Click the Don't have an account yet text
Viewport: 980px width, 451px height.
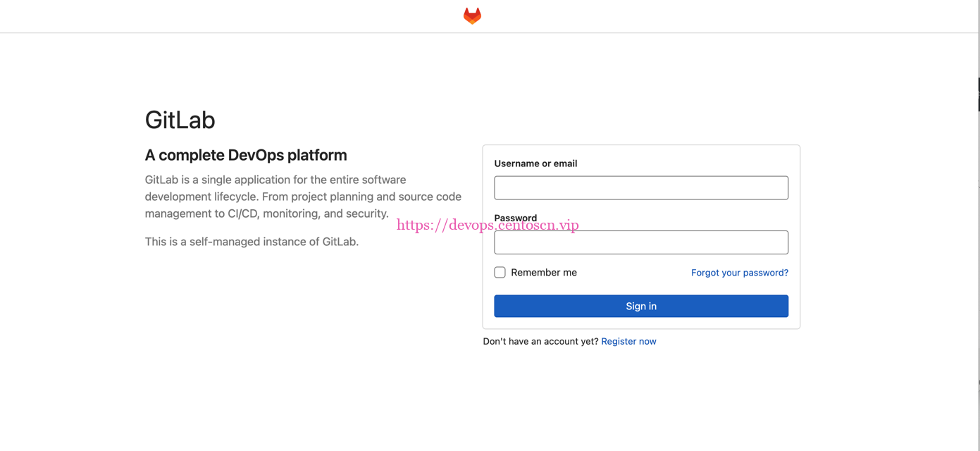[x=540, y=342]
